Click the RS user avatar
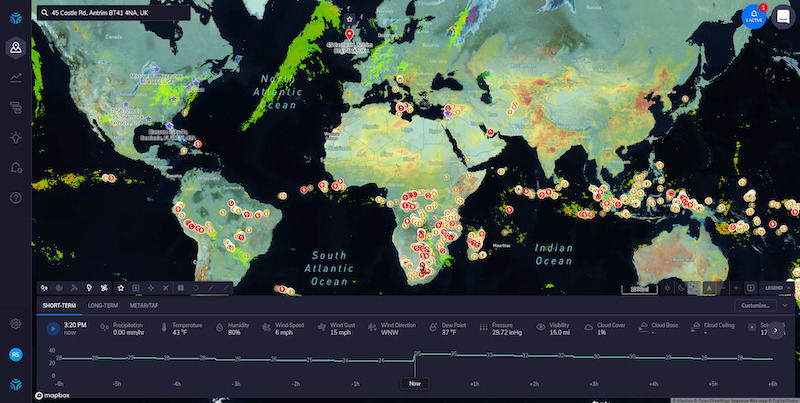 click(x=16, y=354)
